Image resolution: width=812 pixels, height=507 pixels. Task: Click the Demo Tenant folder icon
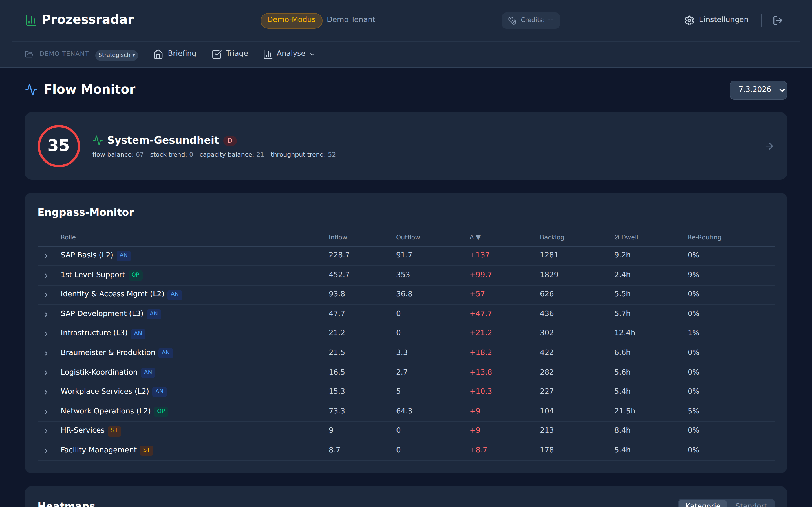[29, 54]
